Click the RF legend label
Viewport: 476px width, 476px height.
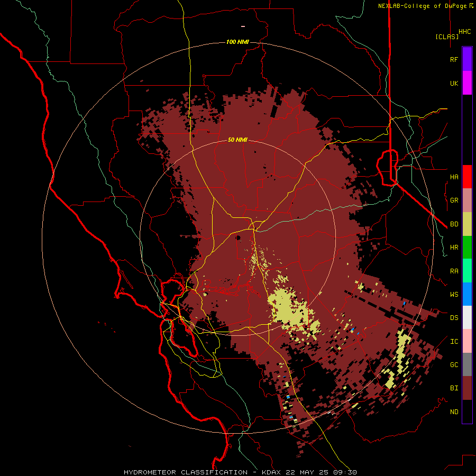(454, 60)
